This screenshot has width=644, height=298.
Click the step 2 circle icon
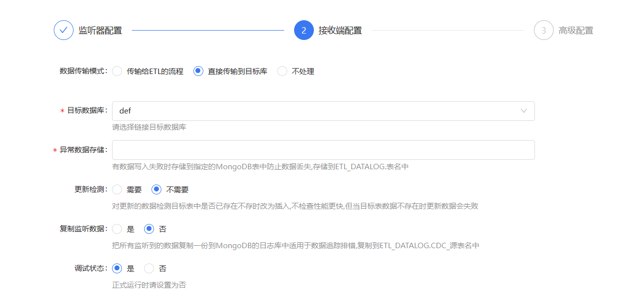pyautogui.click(x=304, y=30)
